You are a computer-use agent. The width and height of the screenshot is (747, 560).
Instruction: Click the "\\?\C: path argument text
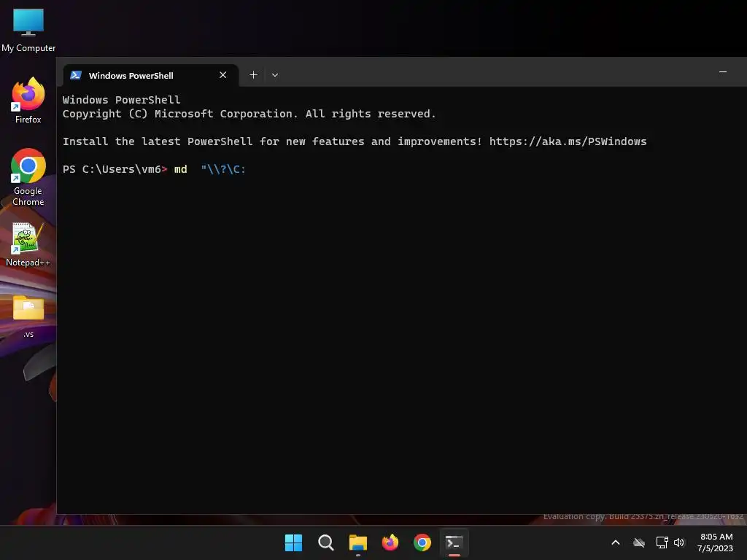[223, 169]
